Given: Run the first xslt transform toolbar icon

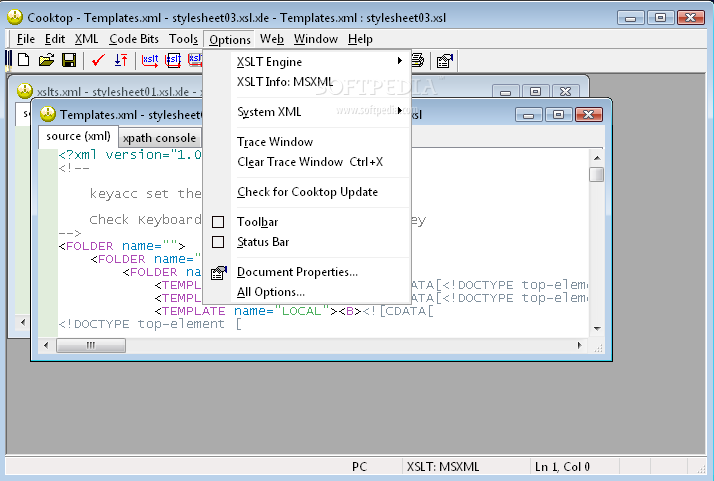Looking at the screenshot, I should (x=150, y=60).
